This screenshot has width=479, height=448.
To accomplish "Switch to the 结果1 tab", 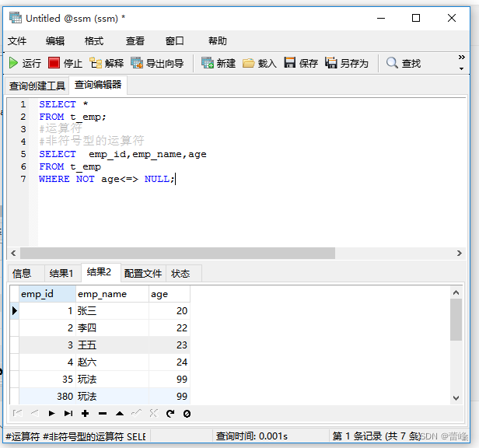I will (x=61, y=273).
